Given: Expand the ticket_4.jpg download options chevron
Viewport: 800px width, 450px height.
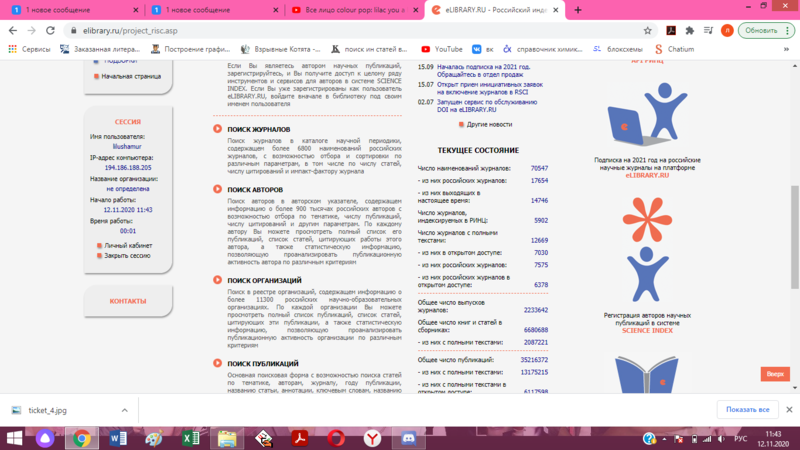Looking at the screenshot, I should click(x=124, y=410).
